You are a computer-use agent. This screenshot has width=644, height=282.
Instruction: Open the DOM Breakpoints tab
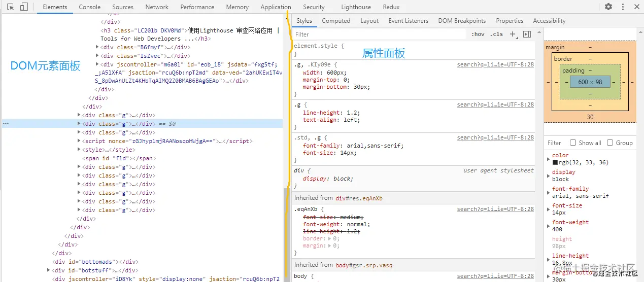[x=462, y=21]
